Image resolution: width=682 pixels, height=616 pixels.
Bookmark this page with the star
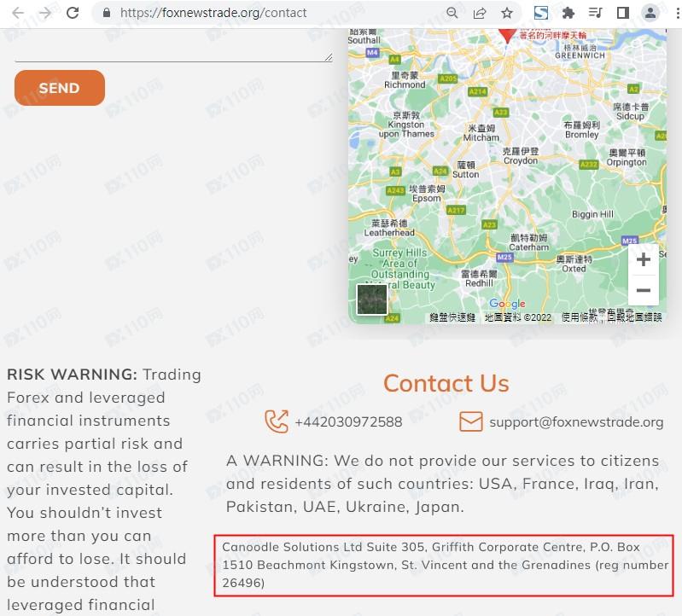pos(507,13)
